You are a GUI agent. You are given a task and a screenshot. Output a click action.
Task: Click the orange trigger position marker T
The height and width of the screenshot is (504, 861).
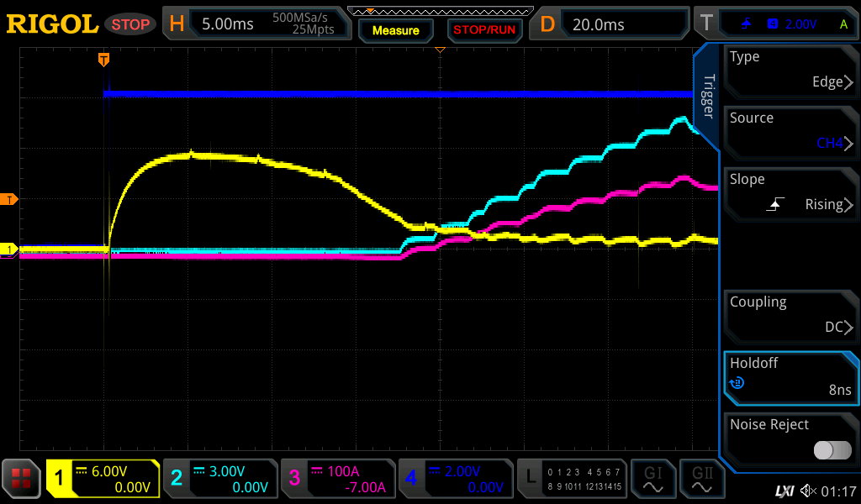103,59
